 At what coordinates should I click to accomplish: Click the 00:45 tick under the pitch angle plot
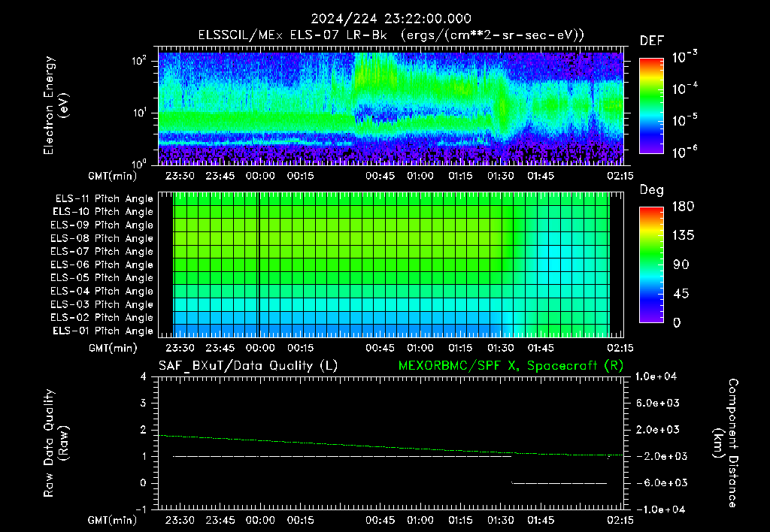(x=380, y=348)
